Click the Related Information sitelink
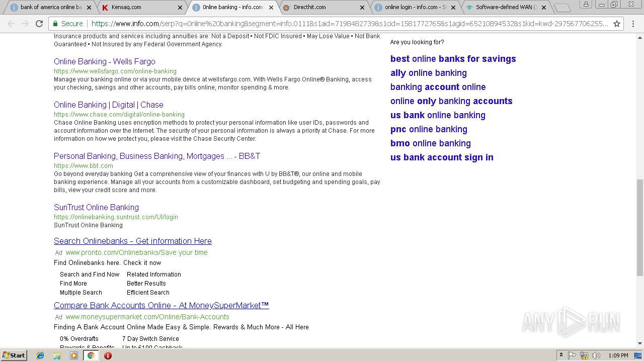644x362 pixels. (x=154, y=275)
